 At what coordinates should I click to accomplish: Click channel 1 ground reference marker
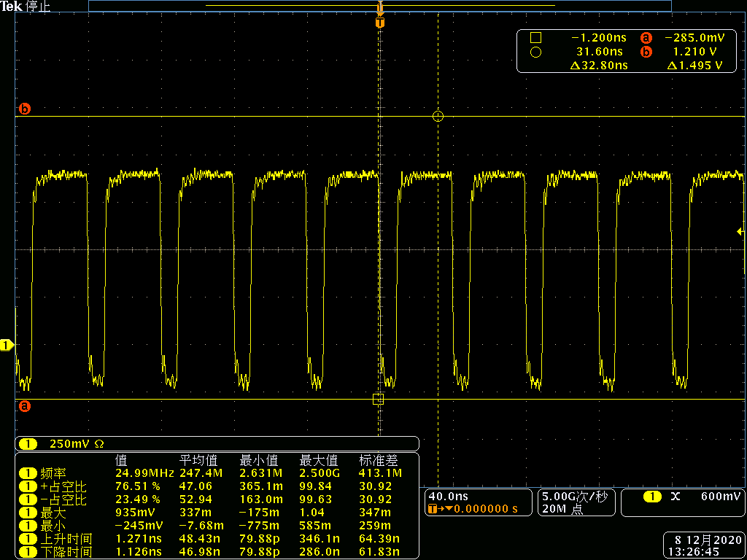[x=7, y=345]
